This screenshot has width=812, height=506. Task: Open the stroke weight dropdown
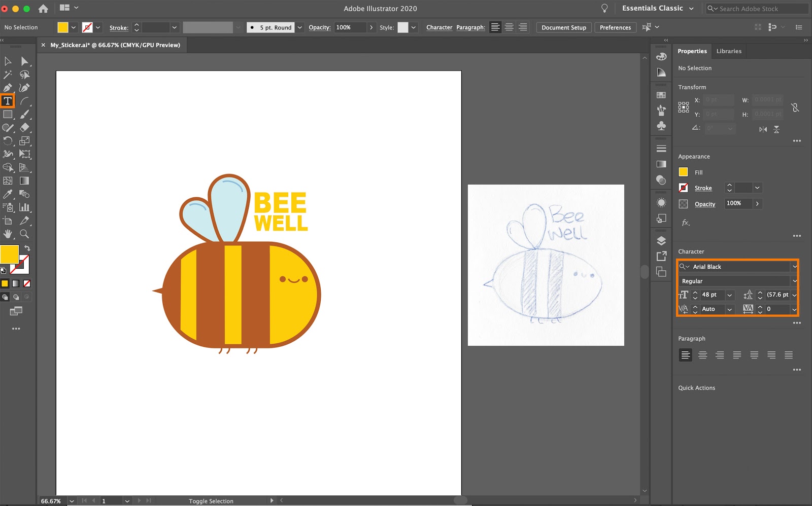tap(174, 27)
